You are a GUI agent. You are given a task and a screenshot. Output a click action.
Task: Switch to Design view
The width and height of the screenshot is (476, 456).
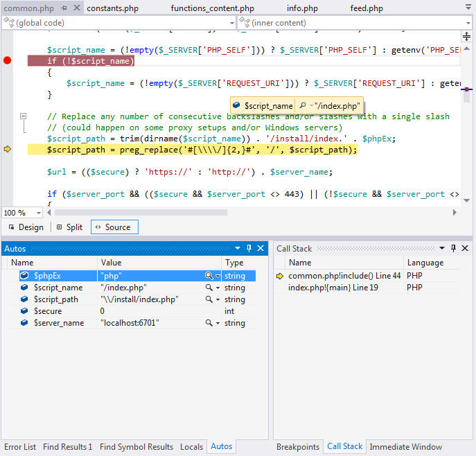click(x=26, y=227)
